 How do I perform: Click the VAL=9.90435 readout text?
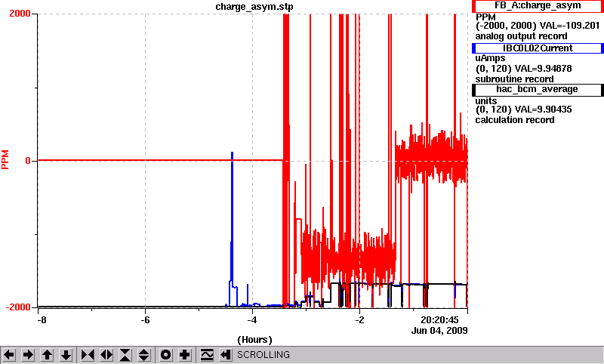pyautogui.click(x=543, y=110)
